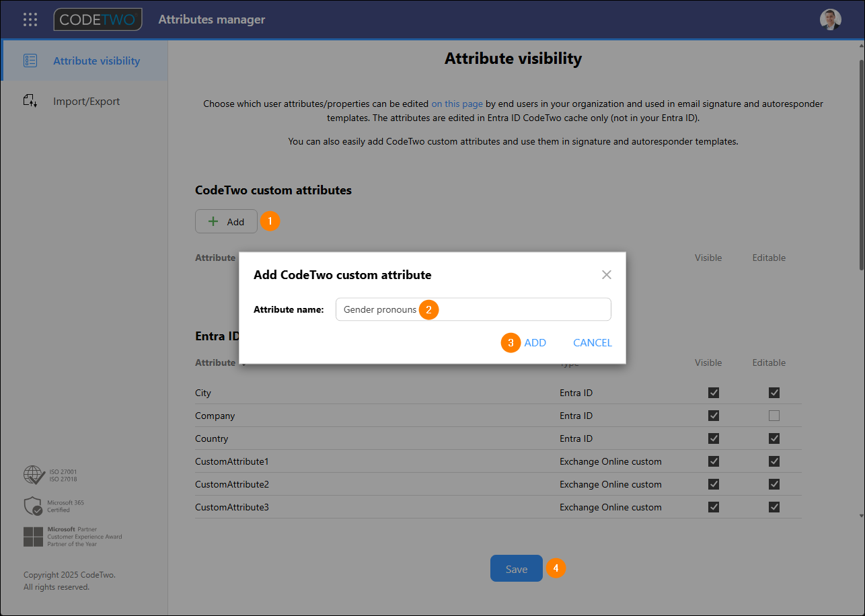The height and width of the screenshot is (616, 865).
Task: Click the Attribute visibility sidebar icon
Action: pos(30,61)
